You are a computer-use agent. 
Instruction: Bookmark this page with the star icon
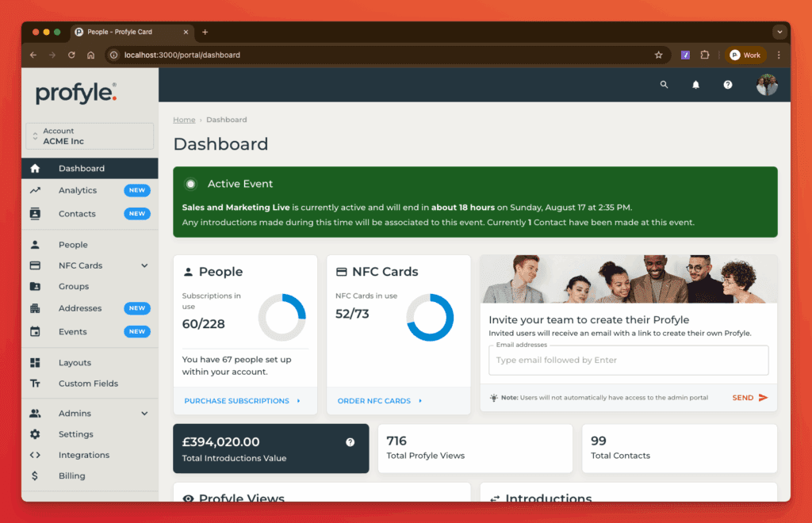tap(658, 55)
